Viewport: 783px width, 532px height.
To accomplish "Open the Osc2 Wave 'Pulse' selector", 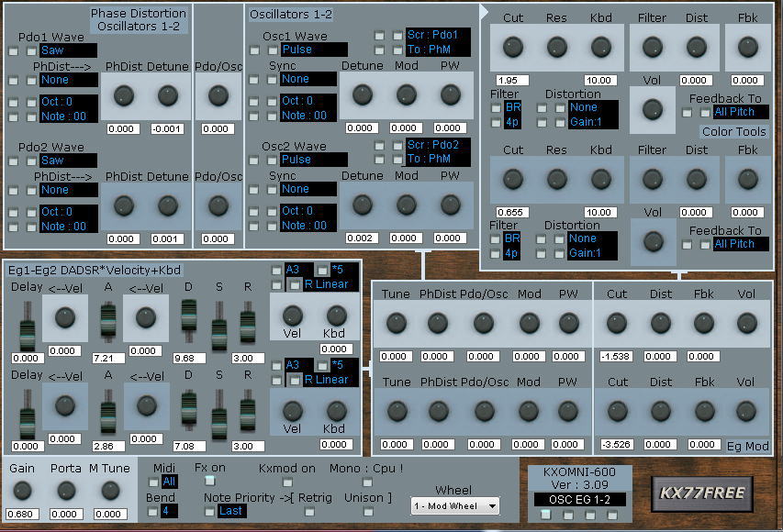I will pyautogui.click(x=314, y=160).
